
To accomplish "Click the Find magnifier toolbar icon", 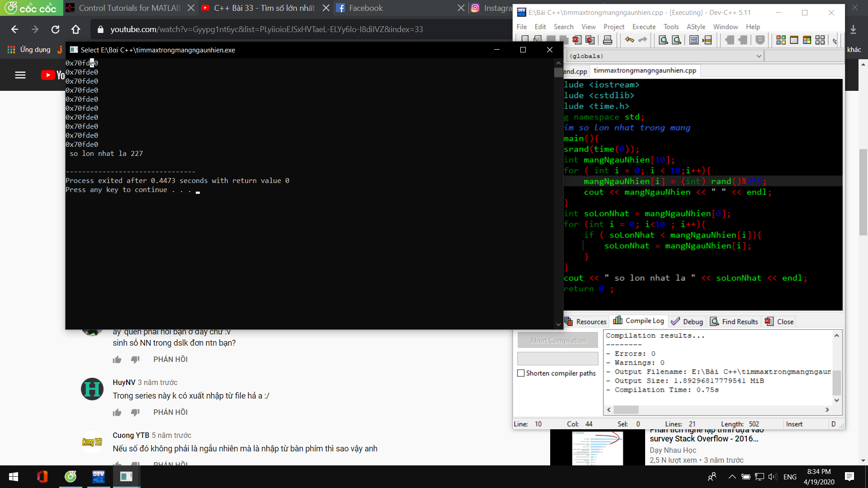I will click(x=663, y=40).
